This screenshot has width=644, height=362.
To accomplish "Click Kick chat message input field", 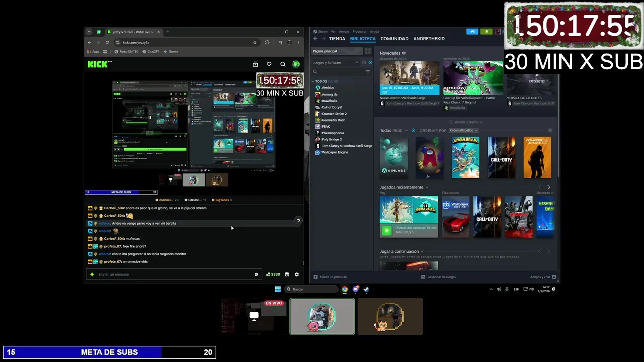I will pos(174,274).
